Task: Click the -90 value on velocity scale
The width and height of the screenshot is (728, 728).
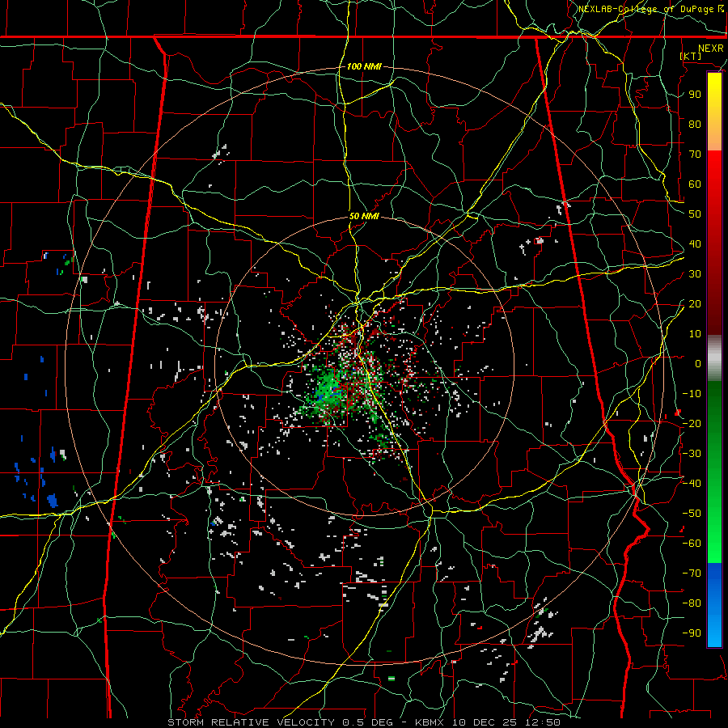Action: pyautogui.click(x=692, y=633)
